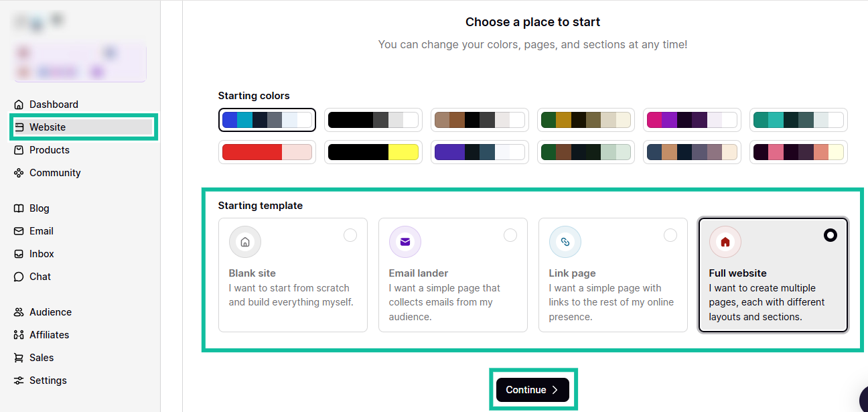Open Settings from the sidebar
The image size is (868, 412).
coord(20,380)
